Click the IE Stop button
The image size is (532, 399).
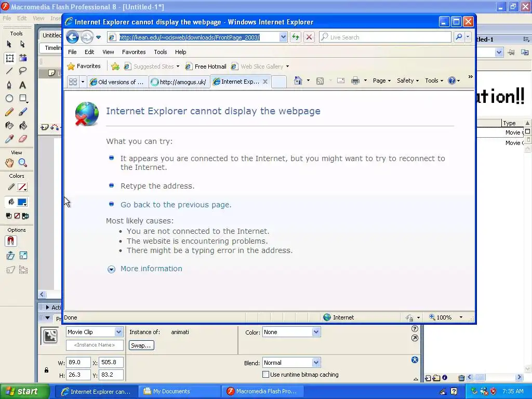pyautogui.click(x=309, y=37)
